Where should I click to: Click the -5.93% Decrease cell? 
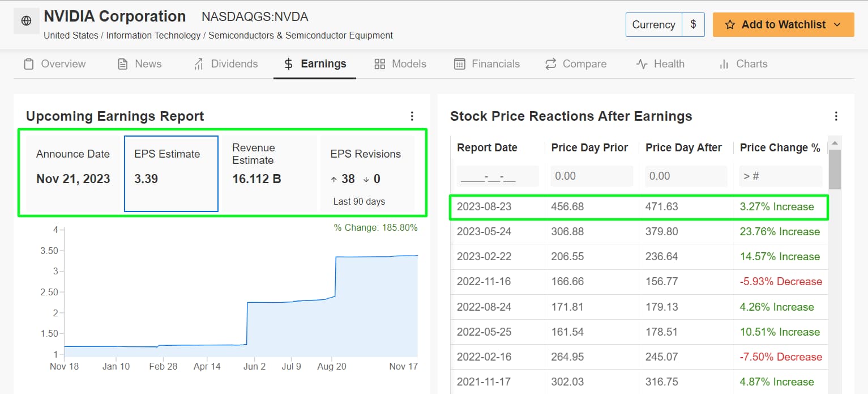(781, 282)
